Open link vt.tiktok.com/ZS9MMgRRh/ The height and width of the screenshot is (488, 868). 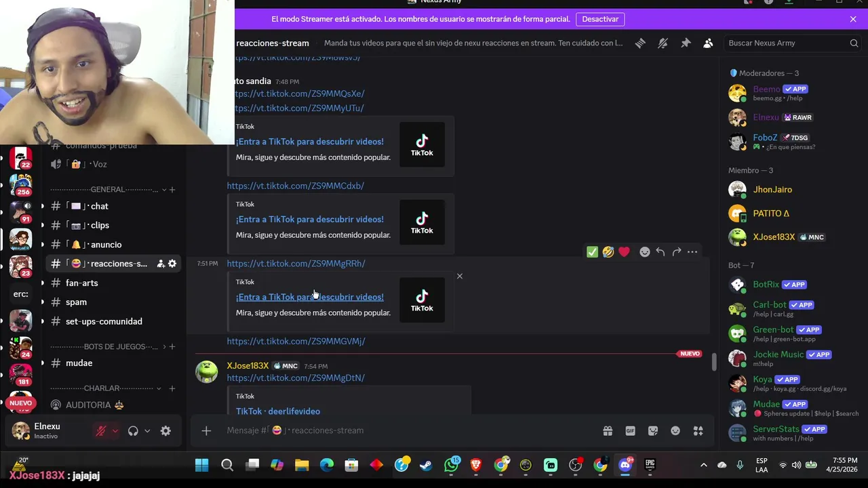(x=296, y=263)
